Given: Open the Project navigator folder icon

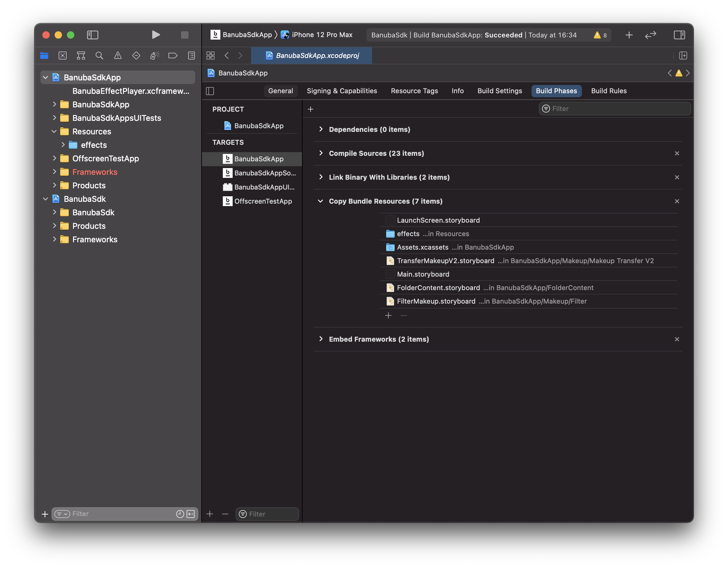Looking at the screenshot, I should pos(44,56).
